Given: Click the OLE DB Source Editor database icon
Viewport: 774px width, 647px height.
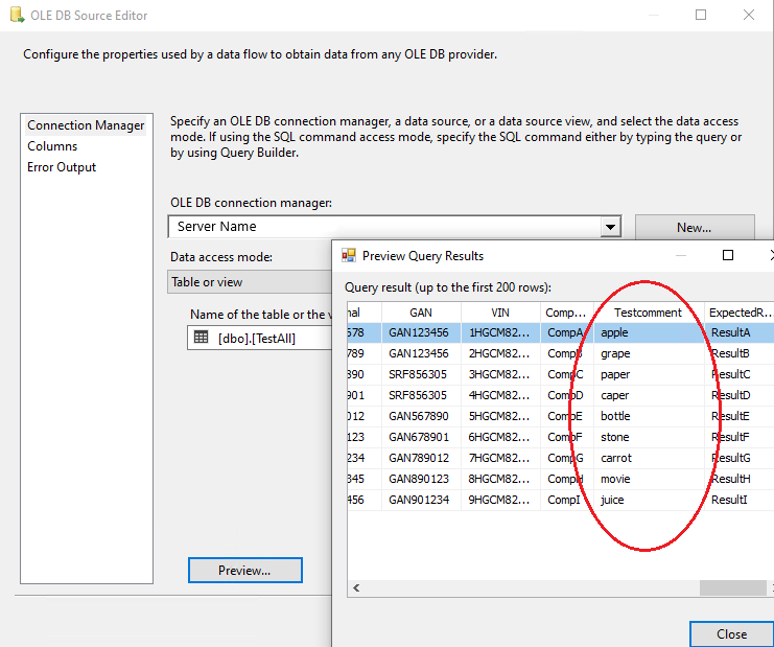Looking at the screenshot, I should [15, 15].
